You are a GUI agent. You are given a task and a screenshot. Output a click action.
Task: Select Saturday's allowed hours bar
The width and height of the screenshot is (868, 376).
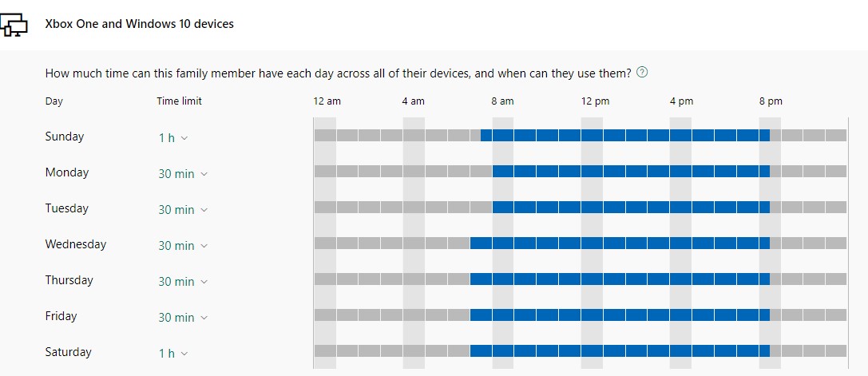620,351
